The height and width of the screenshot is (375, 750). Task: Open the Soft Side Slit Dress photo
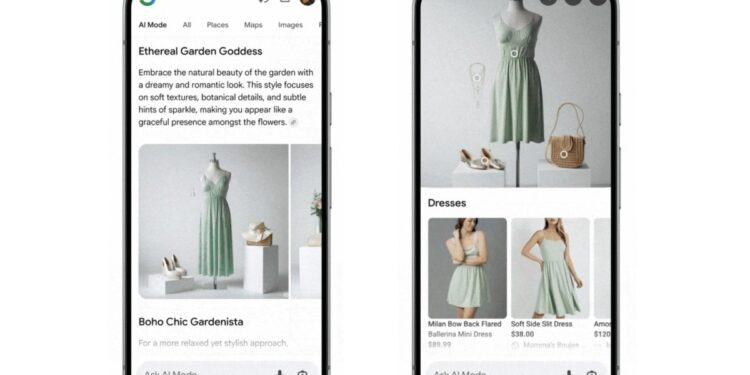[550, 268]
